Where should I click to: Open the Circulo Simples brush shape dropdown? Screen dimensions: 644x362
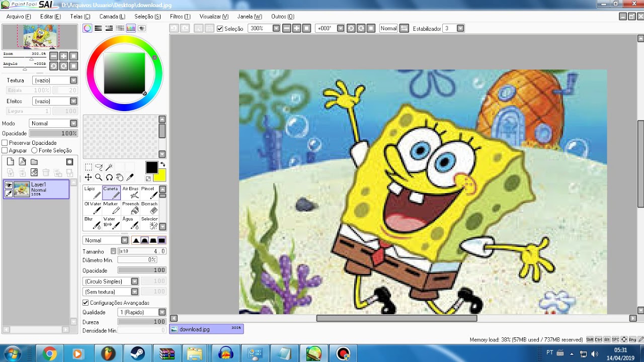(x=111, y=282)
